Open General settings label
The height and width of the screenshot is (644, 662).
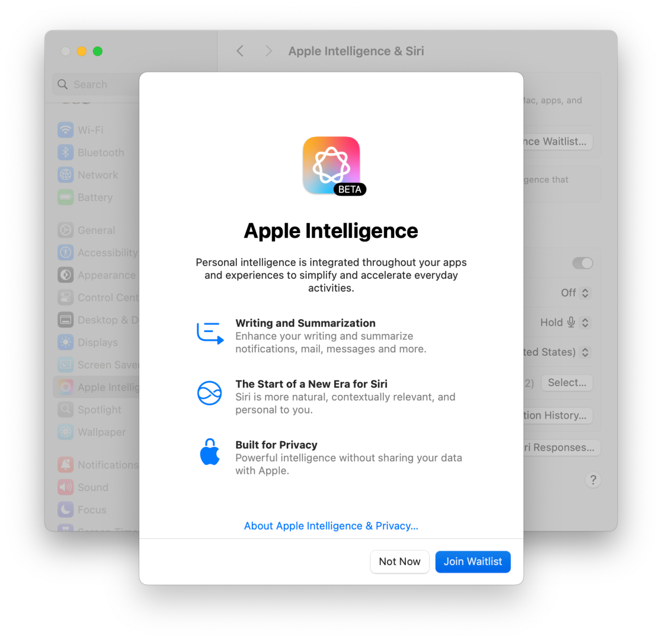[x=96, y=230]
